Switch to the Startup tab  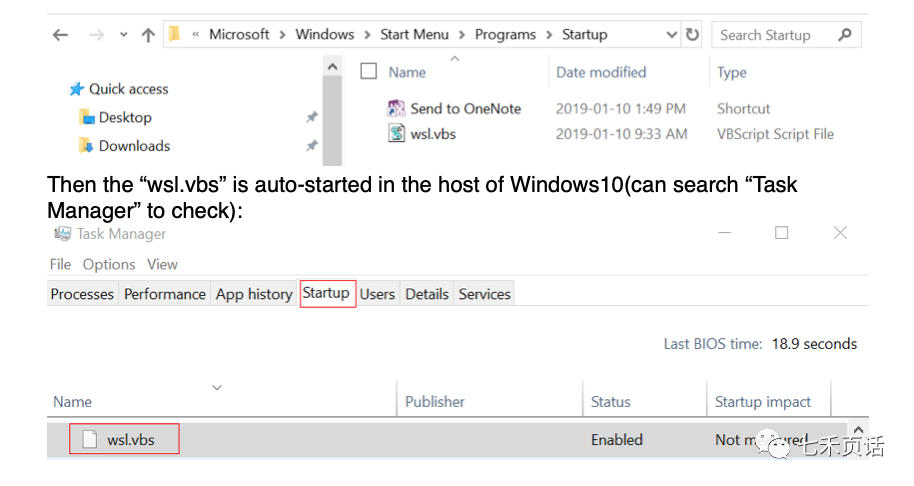328,293
